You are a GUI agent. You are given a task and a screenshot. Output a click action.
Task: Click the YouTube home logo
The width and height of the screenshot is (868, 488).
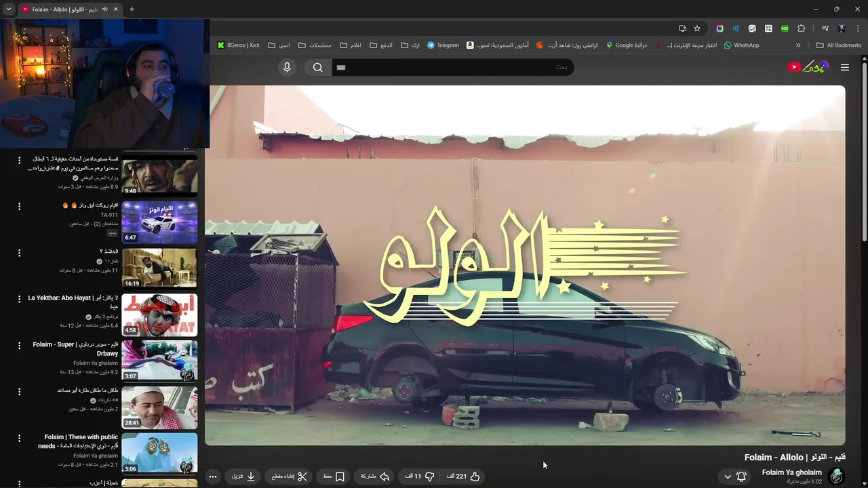click(x=808, y=66)
